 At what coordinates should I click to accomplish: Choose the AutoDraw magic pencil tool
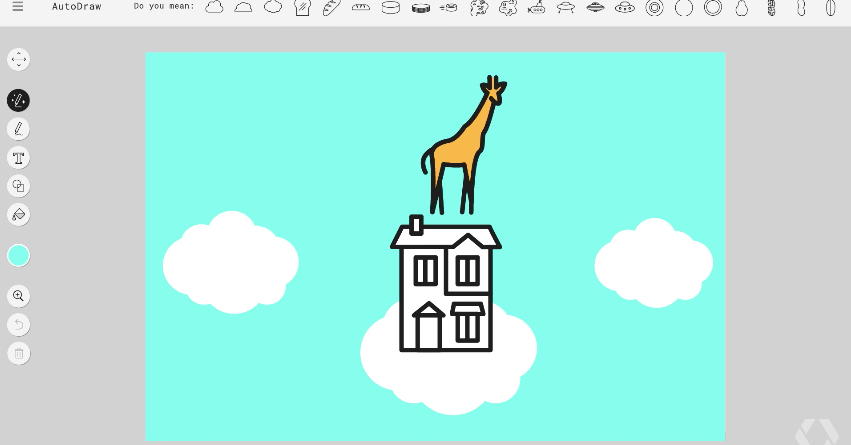[x=18, y=100]
